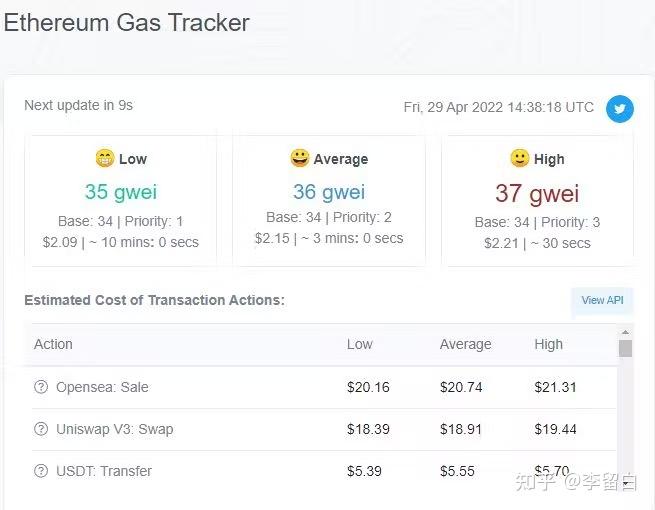
Task: Select the 36 gwei Average price
Action: tap(329, 192)
